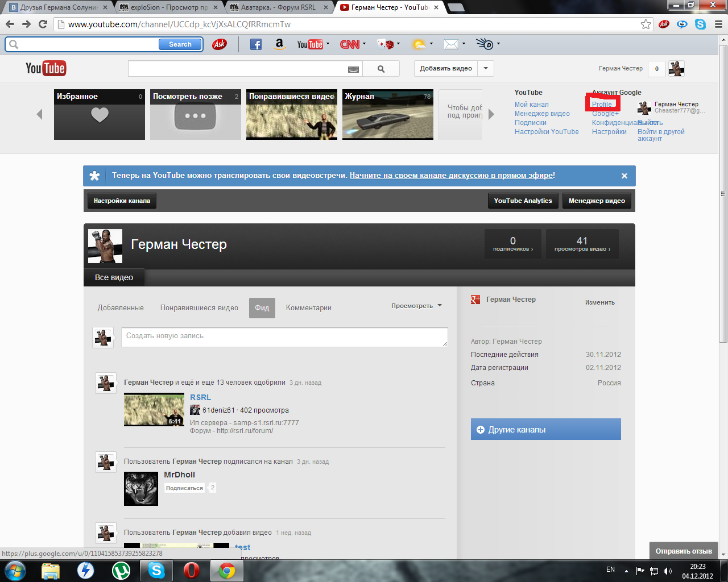Image resolution: width=728 pixels, height=582 pixels.
Task: Click the Google+ icon in the channel sidebar
Action: [475, 300]
